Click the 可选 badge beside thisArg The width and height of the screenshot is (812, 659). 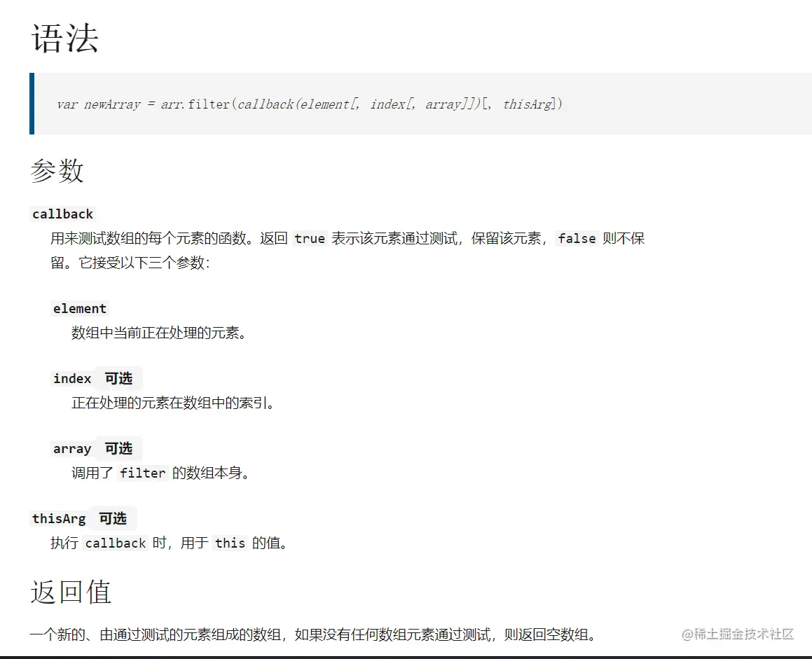point(113,518)
